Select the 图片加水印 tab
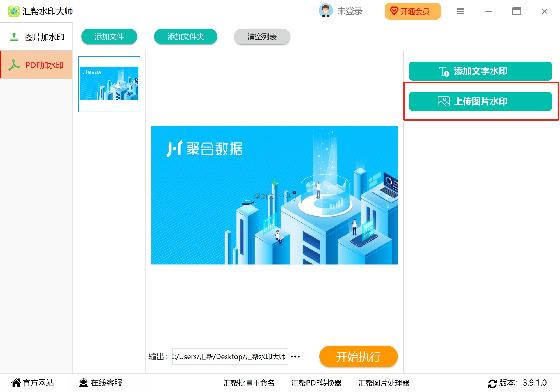Viewport: 560px width, 392px height. click(36, 37)
